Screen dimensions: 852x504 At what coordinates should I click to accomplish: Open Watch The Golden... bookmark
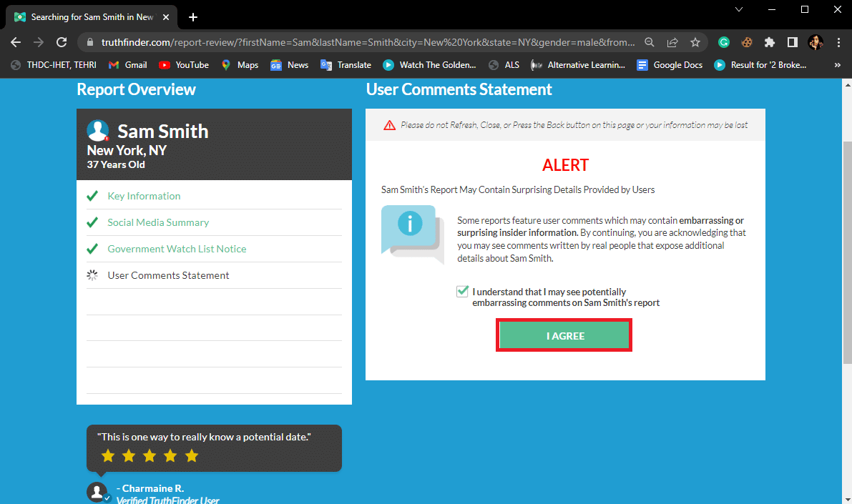coord(429,65)
